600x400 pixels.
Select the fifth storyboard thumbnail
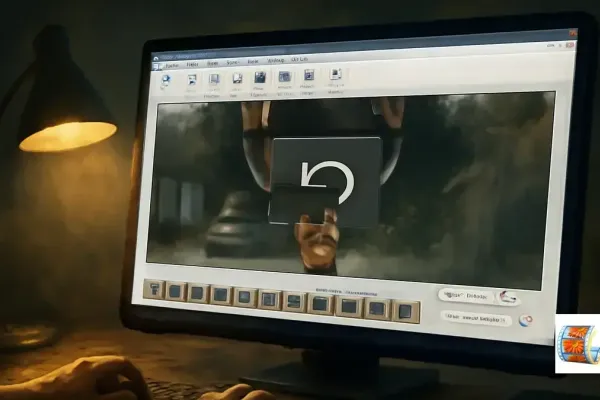click(244, 297)
